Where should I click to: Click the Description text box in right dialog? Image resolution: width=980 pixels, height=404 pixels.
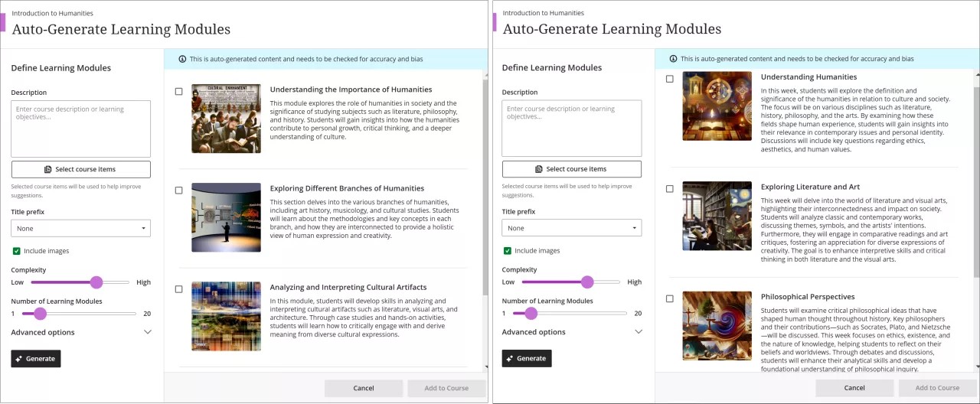pos(571,129)
